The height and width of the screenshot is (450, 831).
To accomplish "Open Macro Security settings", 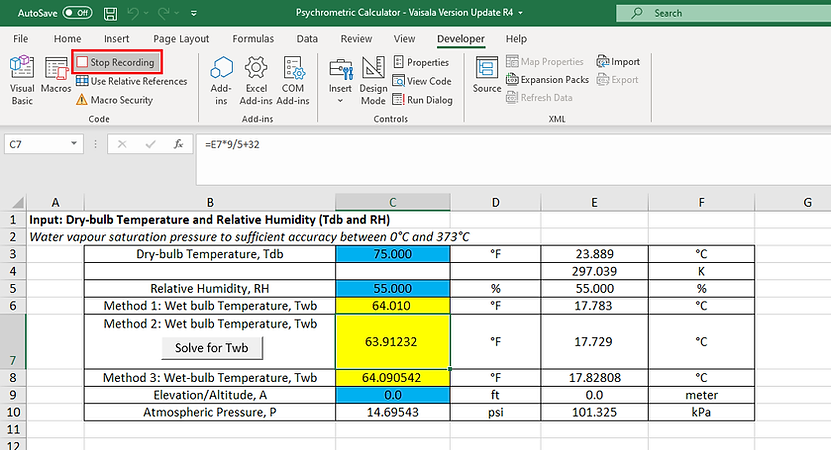I will (x=114, y=100).
